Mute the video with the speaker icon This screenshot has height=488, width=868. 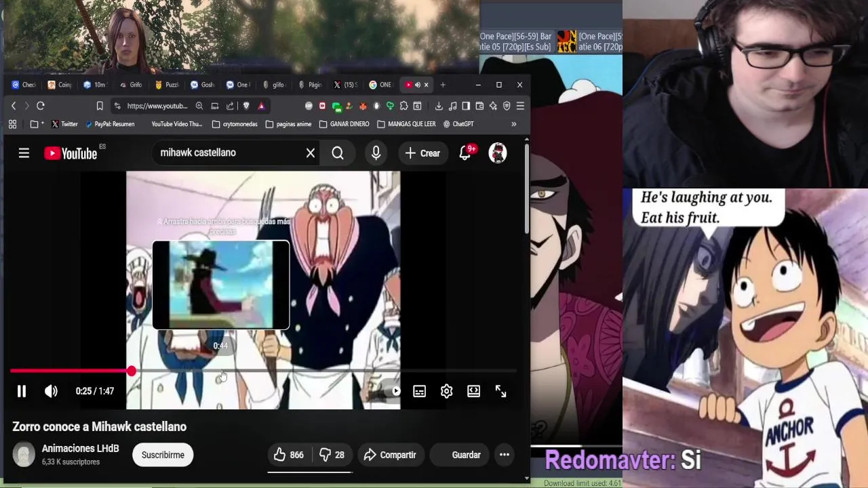pyautogui.click(x=51, y=391)
